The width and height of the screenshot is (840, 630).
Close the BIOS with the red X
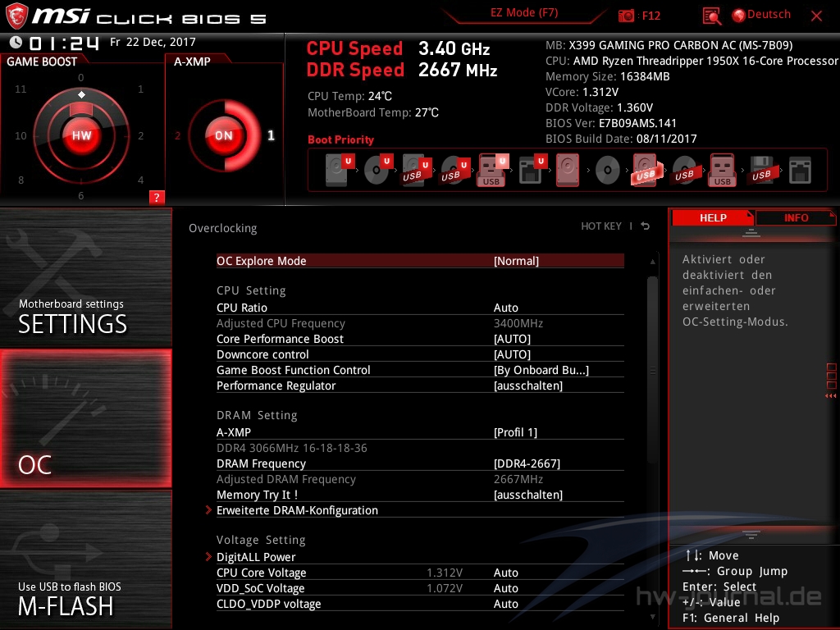coord(816,16)
